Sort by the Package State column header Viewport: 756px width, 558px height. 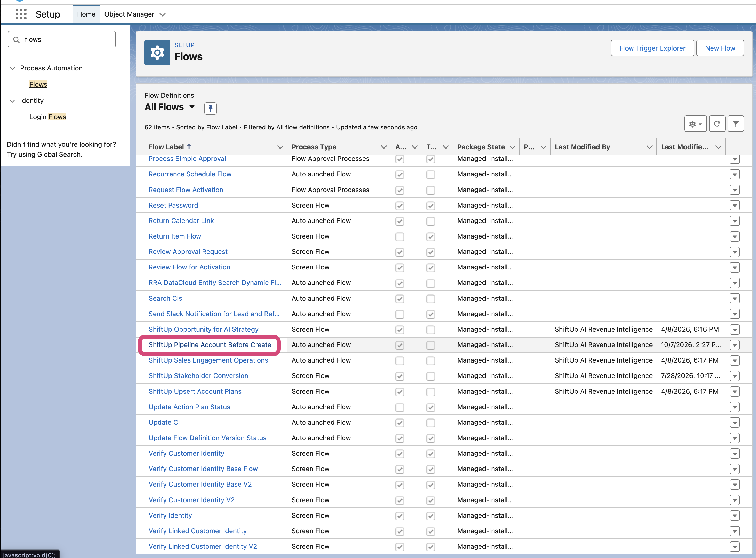(481, 147)
